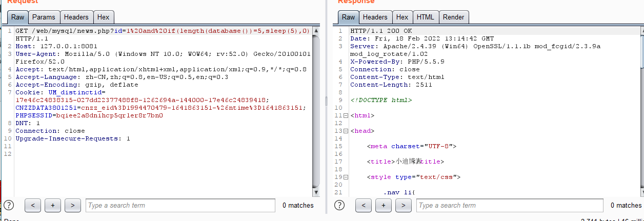Screen dimensions: 644x221
Task: Open the Response Hex tab
Action: [402, 17]
